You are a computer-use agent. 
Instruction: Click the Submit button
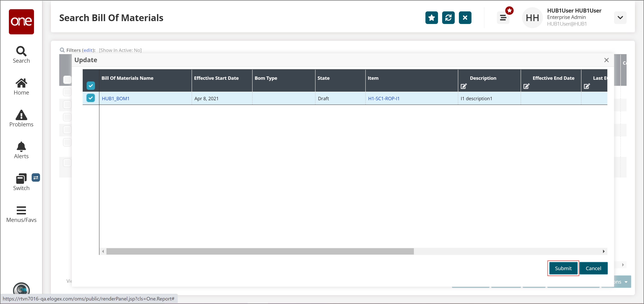tap(563, 268)
